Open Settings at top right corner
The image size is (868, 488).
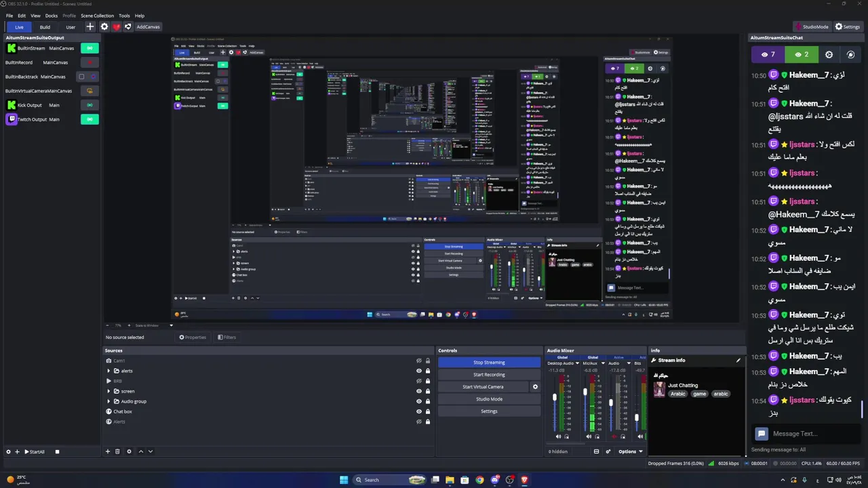848,26
